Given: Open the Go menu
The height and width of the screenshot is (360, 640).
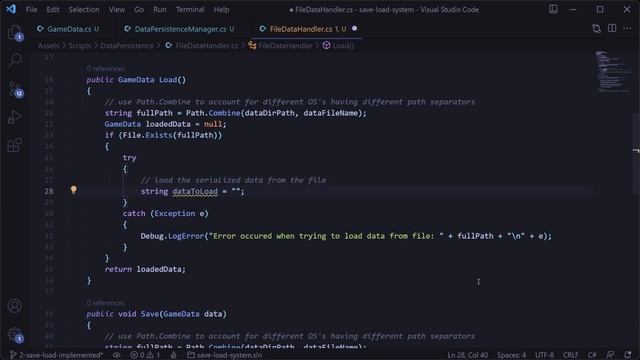Looking at the screenshot, I should click(x=139, y=9).
